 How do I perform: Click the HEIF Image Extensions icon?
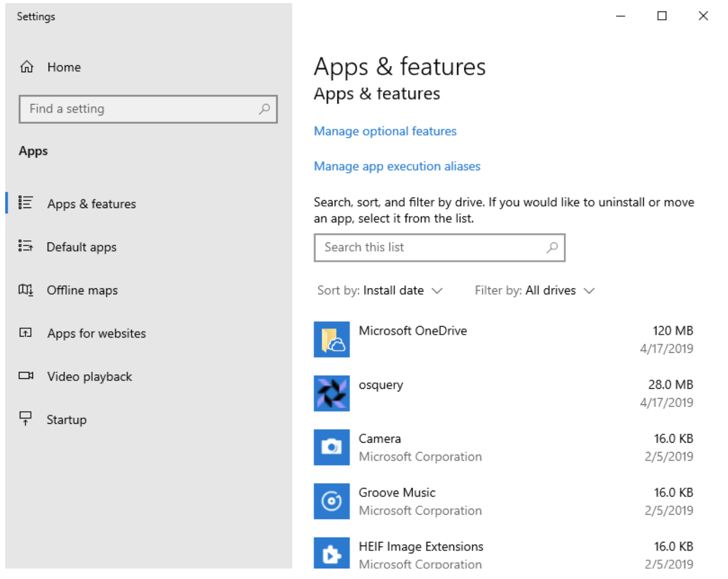point(332,553)
